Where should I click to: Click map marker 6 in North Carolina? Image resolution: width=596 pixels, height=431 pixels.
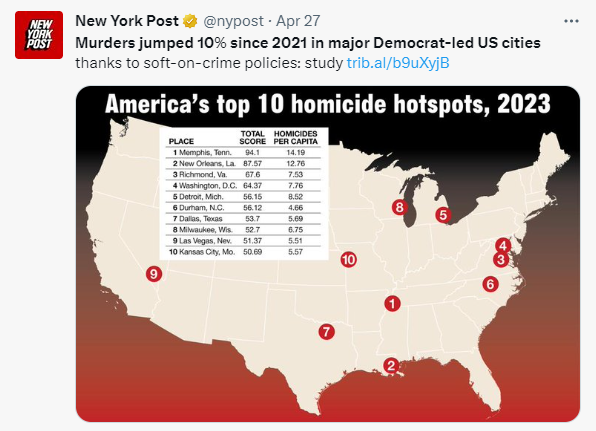click(x=490, y=284)
